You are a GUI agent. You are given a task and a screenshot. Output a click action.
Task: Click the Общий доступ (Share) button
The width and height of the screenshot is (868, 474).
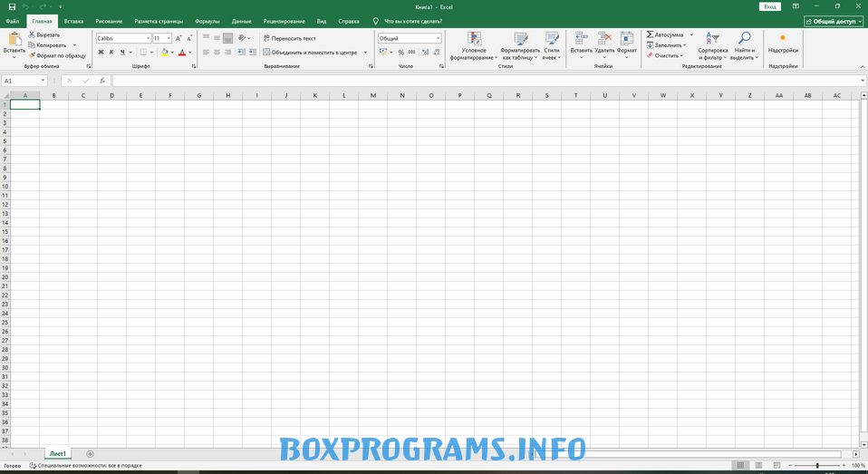point(833,20)
